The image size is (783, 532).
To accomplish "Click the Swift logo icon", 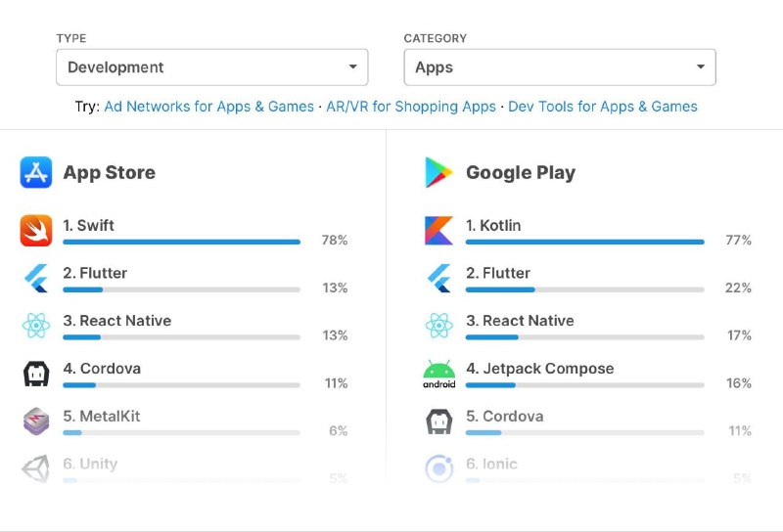I will (x=36, y=231).
